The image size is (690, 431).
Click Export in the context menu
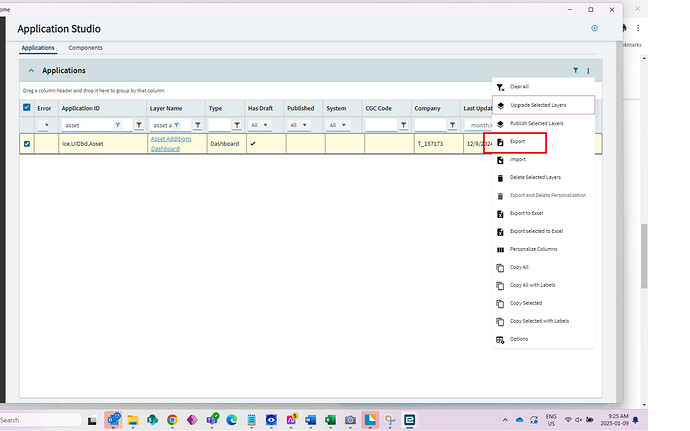[x=517, y=142]
